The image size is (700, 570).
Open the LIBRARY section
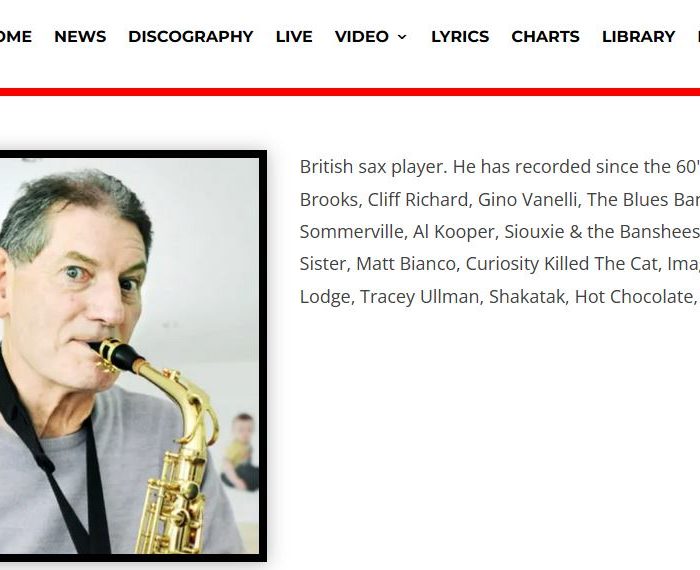click(638, 37)
